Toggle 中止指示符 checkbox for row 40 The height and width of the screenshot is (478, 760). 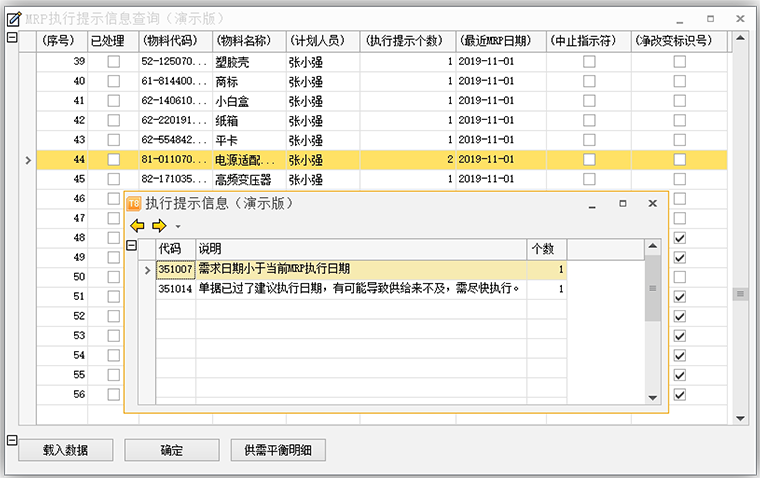point(589,81)
